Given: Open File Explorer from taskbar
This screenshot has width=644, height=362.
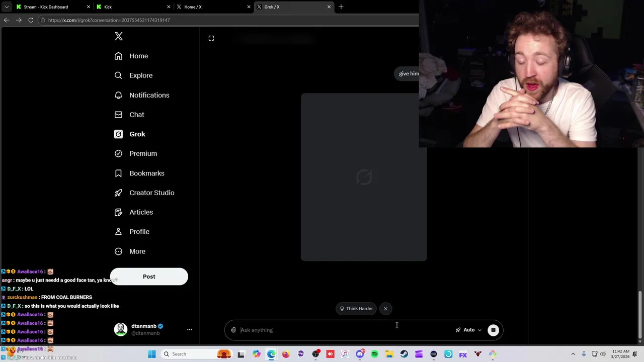Looking at the screenshot, I should 389,354.
